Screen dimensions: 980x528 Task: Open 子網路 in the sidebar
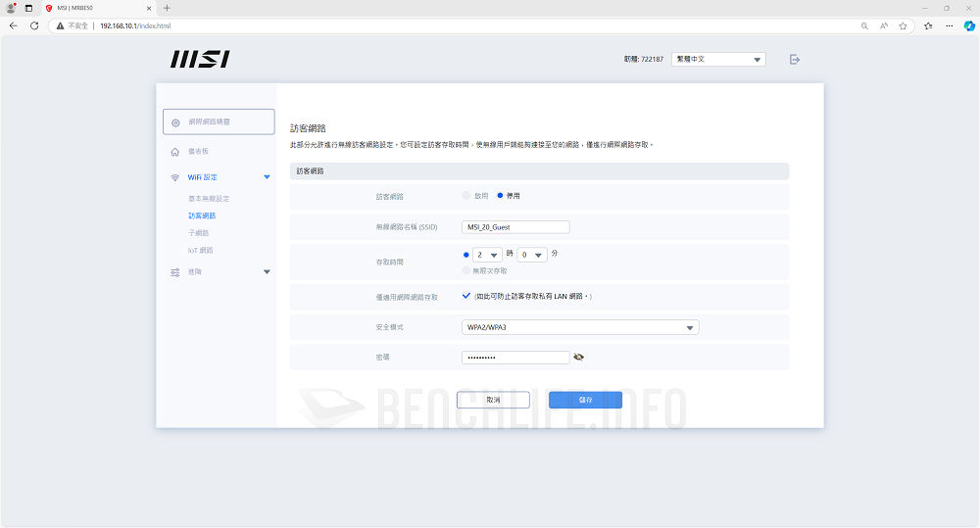(x=199, y=233)
